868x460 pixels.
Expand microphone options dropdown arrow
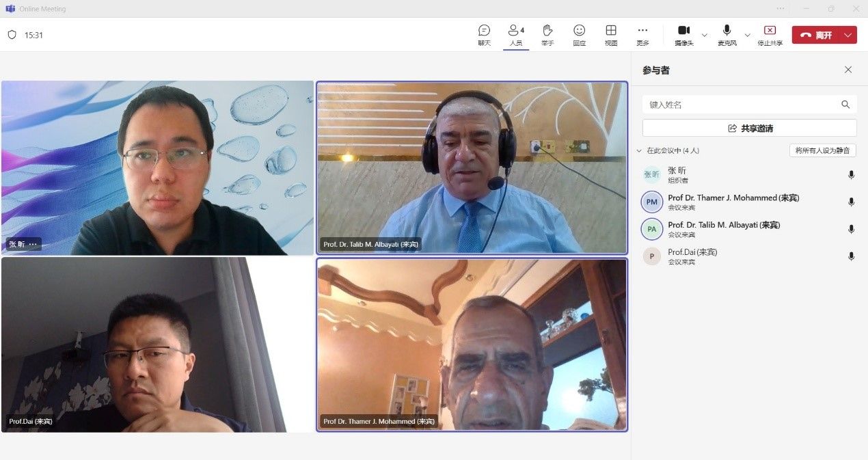pos(747,35)
